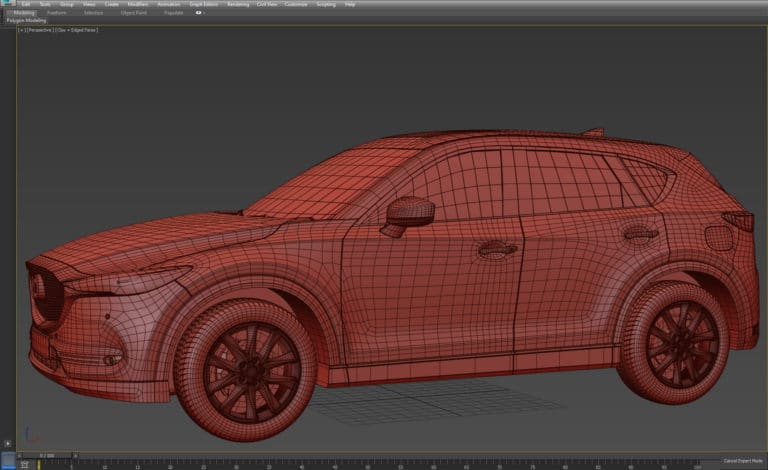Open the Edit menu
The width and height of the screenshot is (768, 470).
(x=25, y=4)
